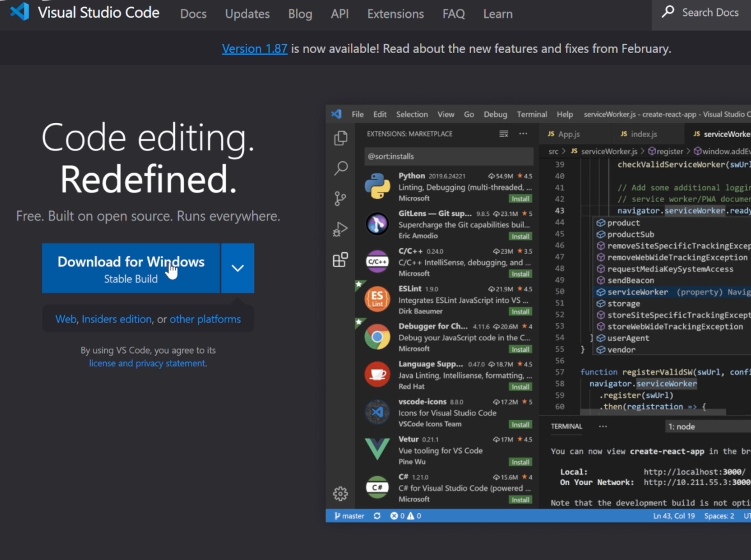Open the Terminal menu in screenshot
Screen dimensions: 751x560
tap(532, 114)
